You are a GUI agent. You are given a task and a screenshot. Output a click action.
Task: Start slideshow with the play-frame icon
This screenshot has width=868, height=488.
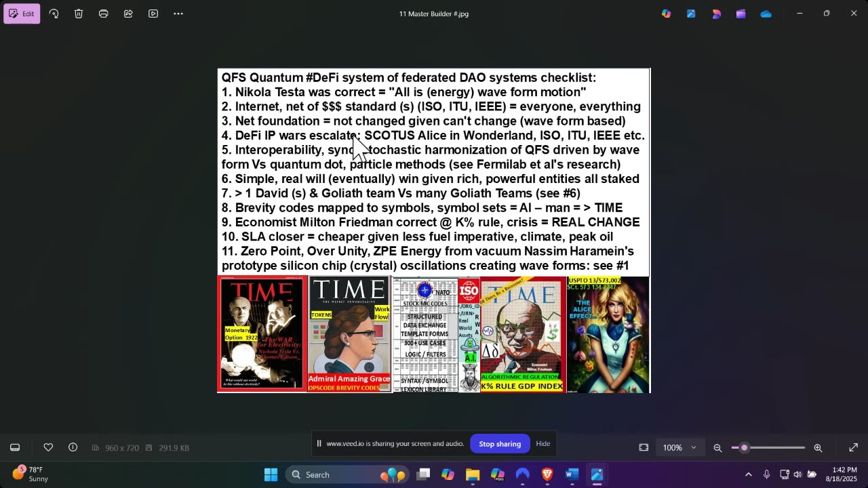point(153,14)
